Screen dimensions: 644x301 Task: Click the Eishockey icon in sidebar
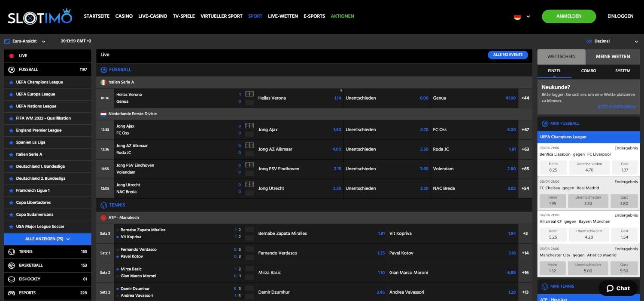click(12, 279)
